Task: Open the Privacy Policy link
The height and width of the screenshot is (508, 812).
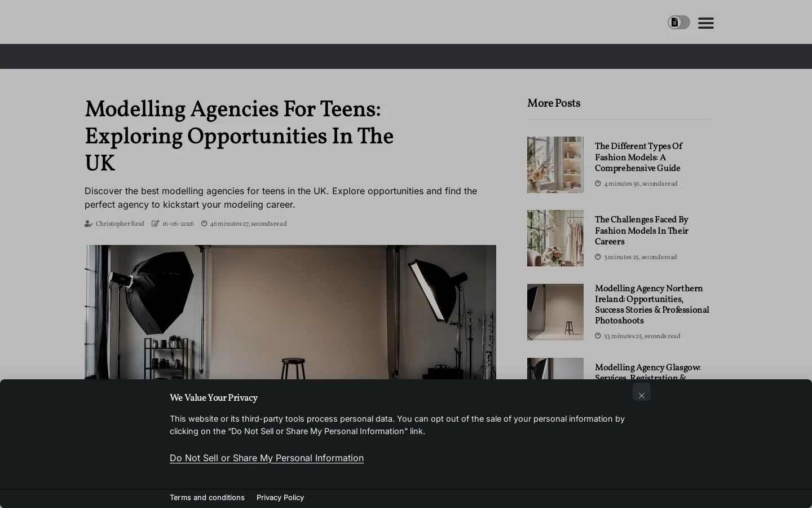Action: (x=280, y=497)
